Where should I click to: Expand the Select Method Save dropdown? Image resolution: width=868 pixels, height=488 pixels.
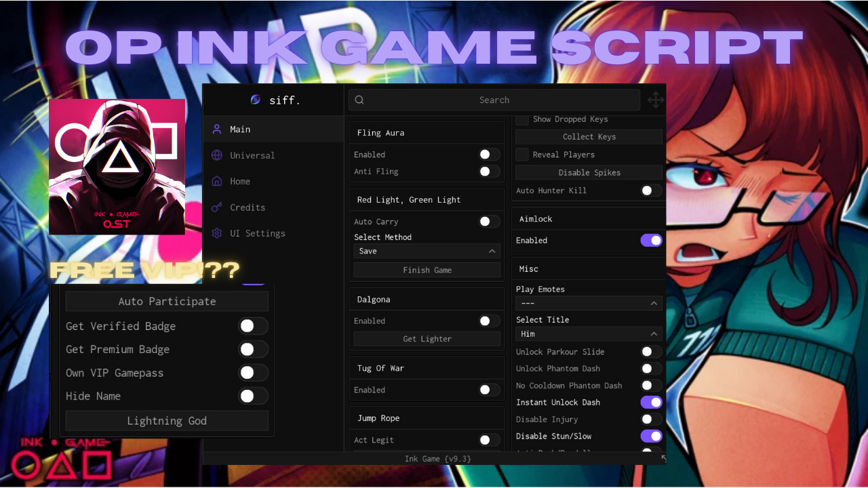tap(427, 251)
